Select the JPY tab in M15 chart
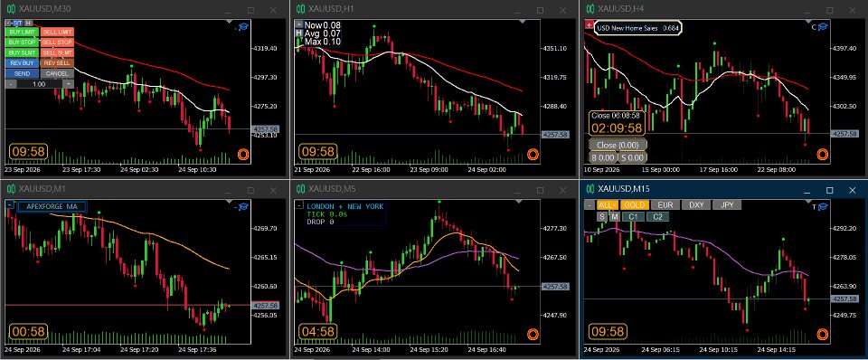Screen dimensions: 868x360 [727, 205]
